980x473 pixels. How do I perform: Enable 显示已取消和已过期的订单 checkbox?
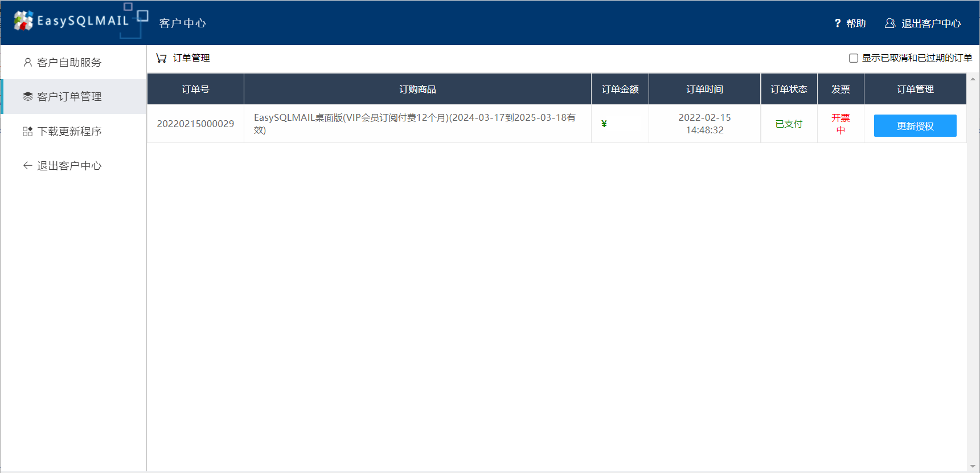[x=854, y=58]
